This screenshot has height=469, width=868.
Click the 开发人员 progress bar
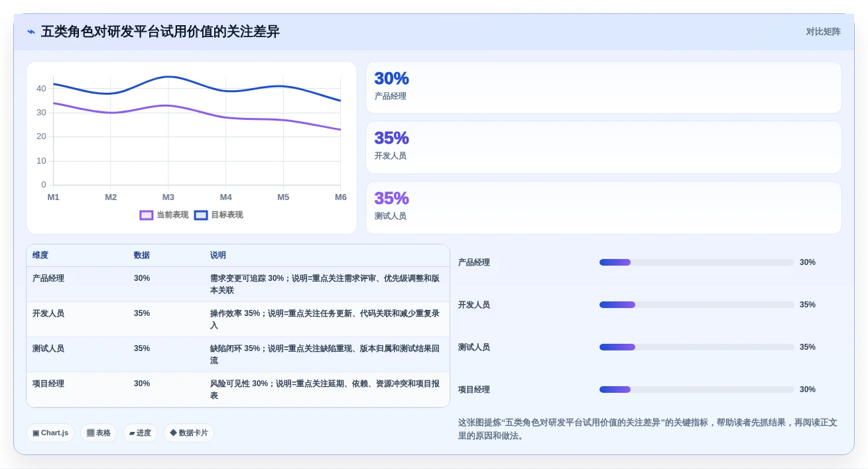pos(697,305)
